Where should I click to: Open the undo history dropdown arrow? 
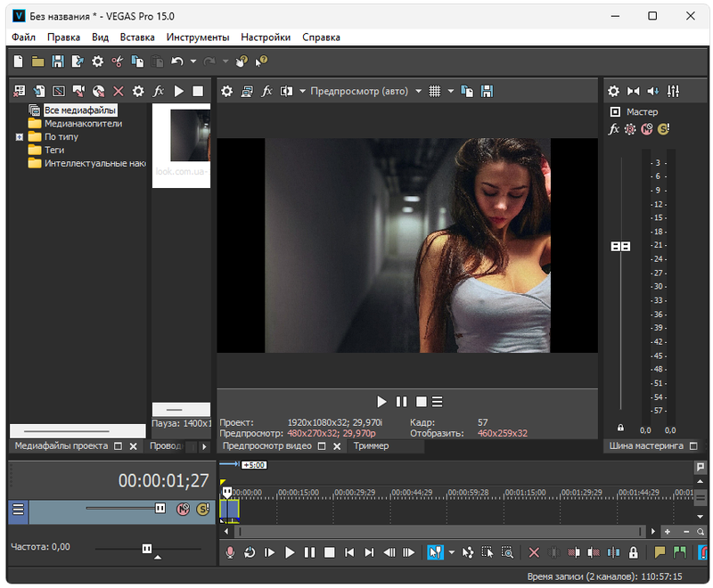(193, 61)
